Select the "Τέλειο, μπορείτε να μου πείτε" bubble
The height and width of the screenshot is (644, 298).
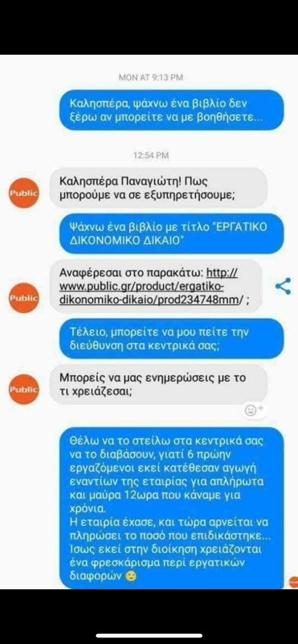[x=171, y=339]
